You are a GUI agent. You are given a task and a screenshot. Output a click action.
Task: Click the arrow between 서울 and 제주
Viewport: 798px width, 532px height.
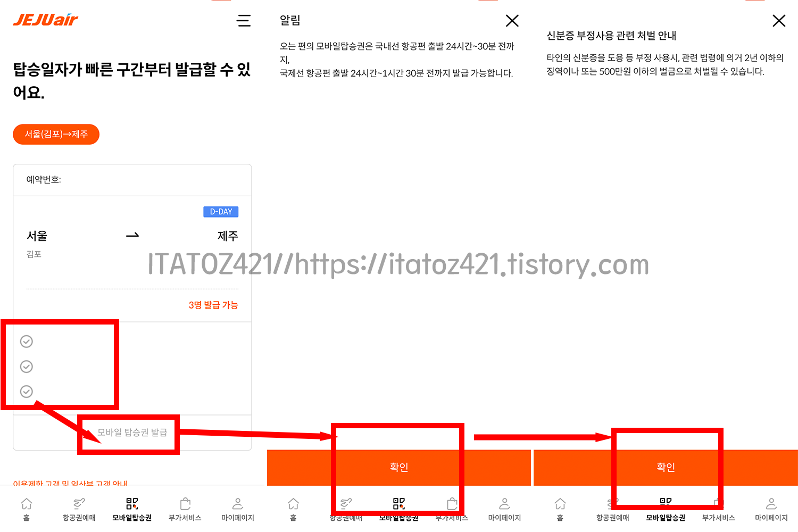(132, 235)
